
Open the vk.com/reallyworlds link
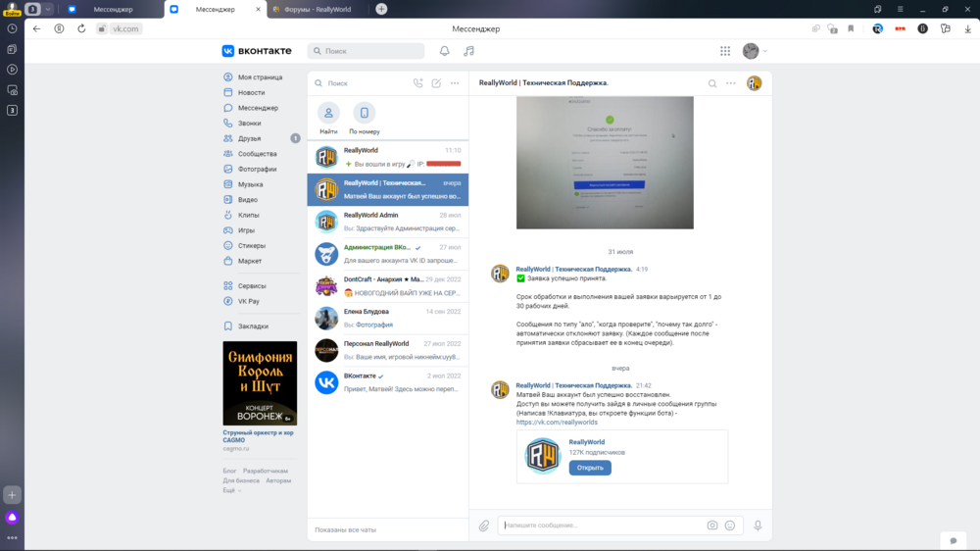click(x=557, y=423)
